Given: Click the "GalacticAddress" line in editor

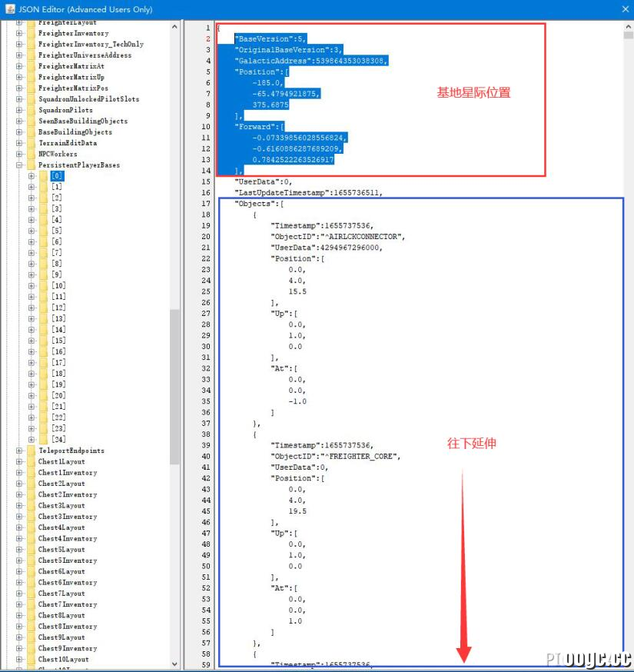Looking at the screenshot, I should coord(311,61).
